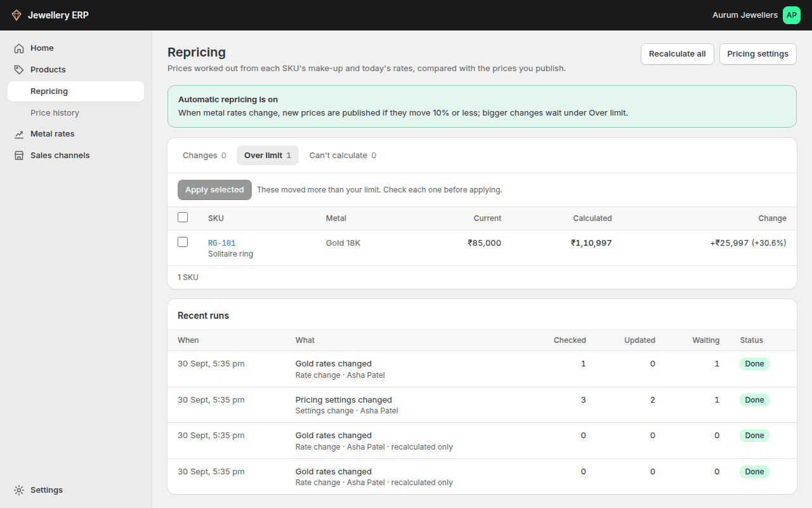
Task: Click the +₹25,997 (+30.6%) change value
Action: (749, 243)
